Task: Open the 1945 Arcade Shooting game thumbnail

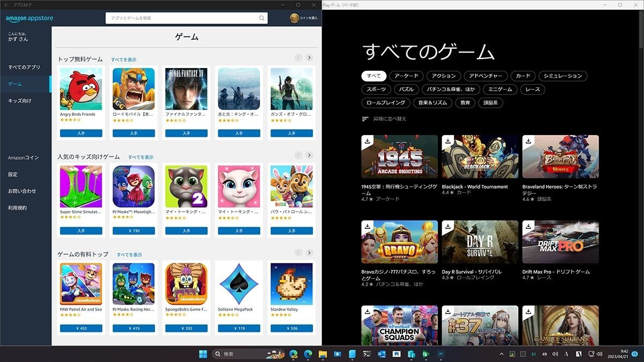Action: [x=399, y=157]
